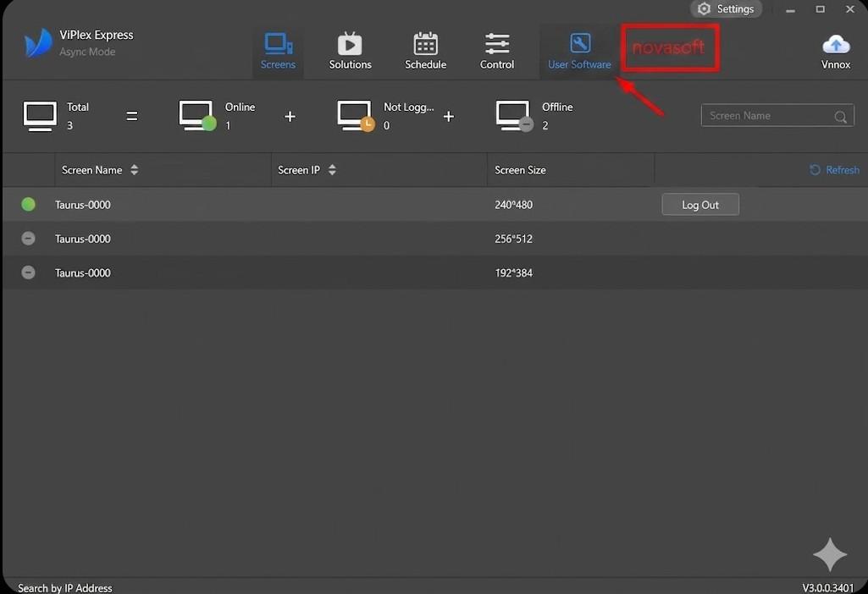868x594 pixels.
Task: Click the 256*512 screen size value
Action: point(514,239)
